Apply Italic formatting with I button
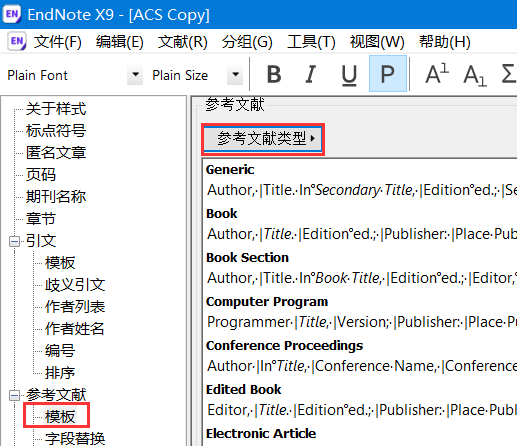Screen dimensions: 517x446 (311, 74)
